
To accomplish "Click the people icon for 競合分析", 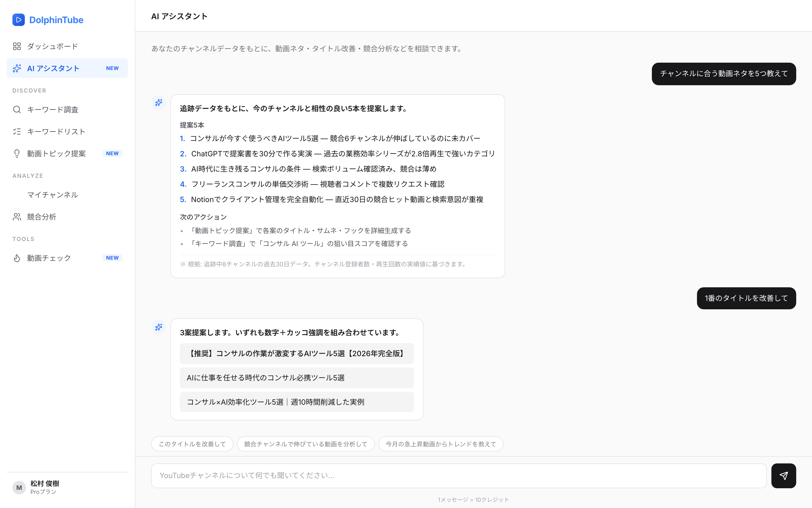I will tap(17, 217).
